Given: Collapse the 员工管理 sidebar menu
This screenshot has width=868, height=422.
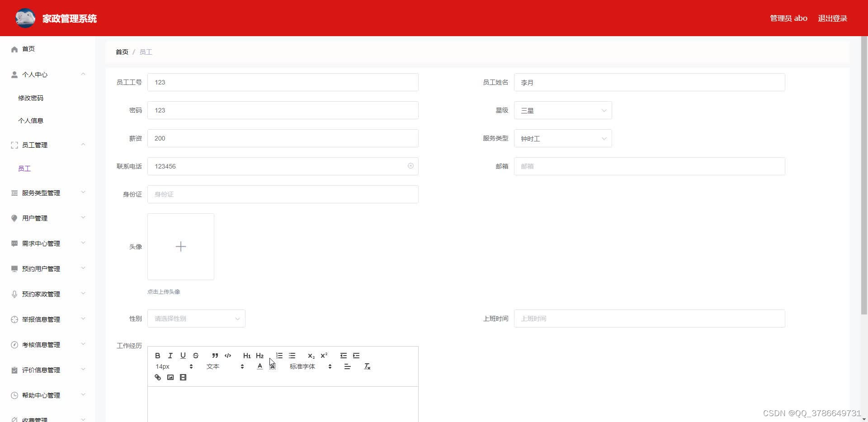Looking at the screenshot, I should click(47, 145).
